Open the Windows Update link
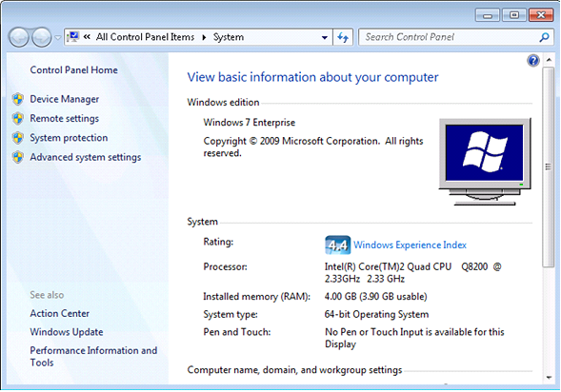This screenshot has width=561, height=392. point(67,332)
